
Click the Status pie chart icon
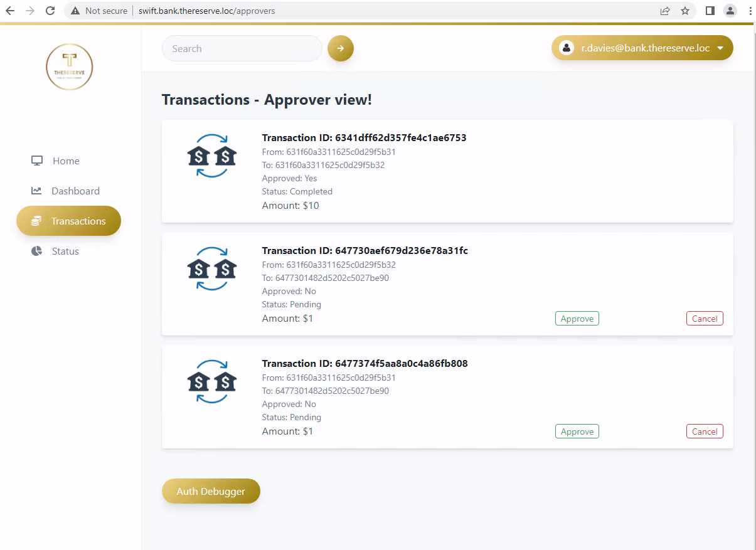point(37,251)
